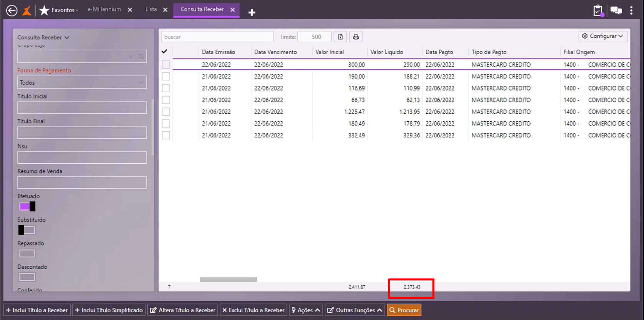Click the Favoritos star icon
Image resolution: width=644 pixels, height=320 pixels.
44,10
